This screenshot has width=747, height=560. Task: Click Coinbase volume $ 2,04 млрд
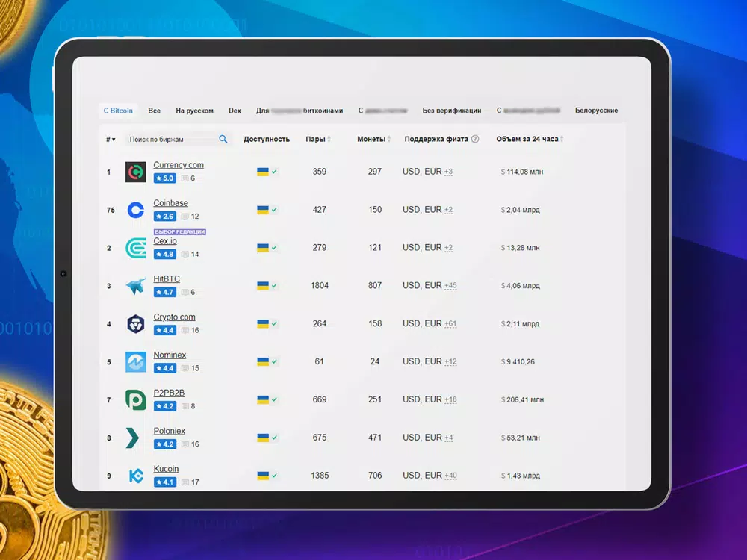pos(520,210)
